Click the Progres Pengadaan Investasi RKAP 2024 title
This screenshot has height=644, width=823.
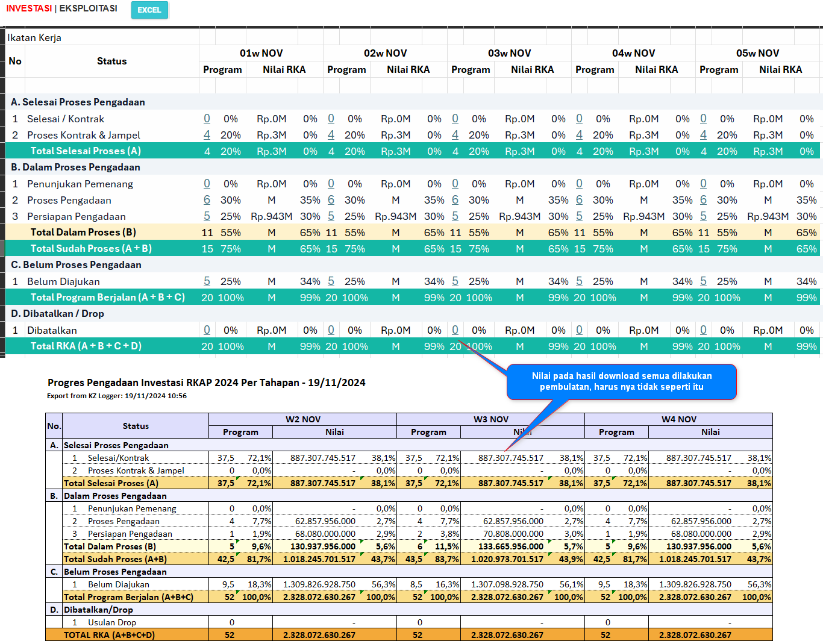pyautogui.click(x=206, y=383)
